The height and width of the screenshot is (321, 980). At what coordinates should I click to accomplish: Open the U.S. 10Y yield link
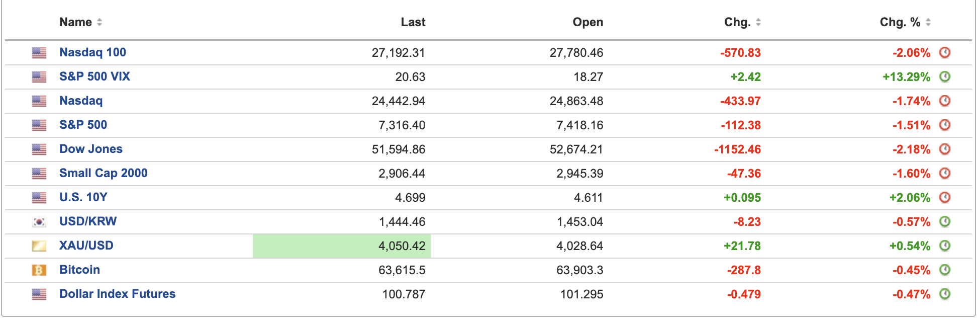click(83, 197)
